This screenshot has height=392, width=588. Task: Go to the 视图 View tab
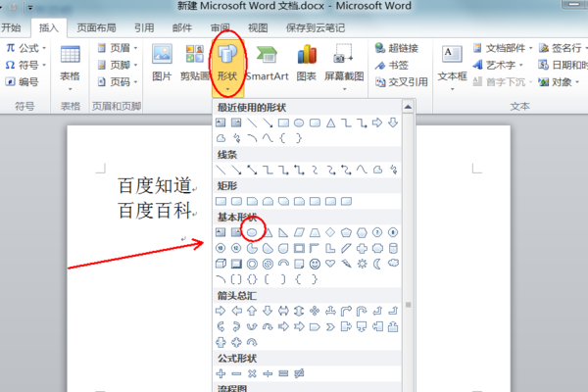(258, 27)
